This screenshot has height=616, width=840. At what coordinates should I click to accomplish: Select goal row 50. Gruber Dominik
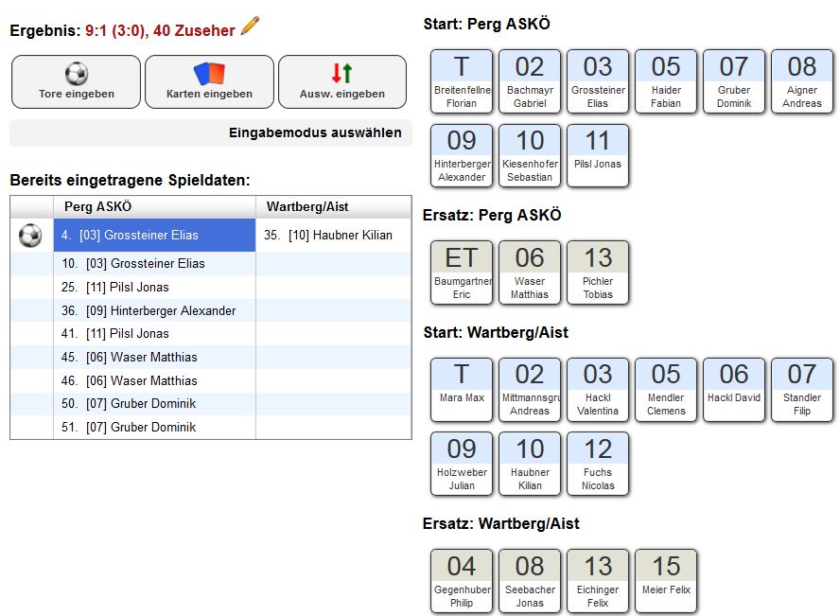(x=154, y=404)
